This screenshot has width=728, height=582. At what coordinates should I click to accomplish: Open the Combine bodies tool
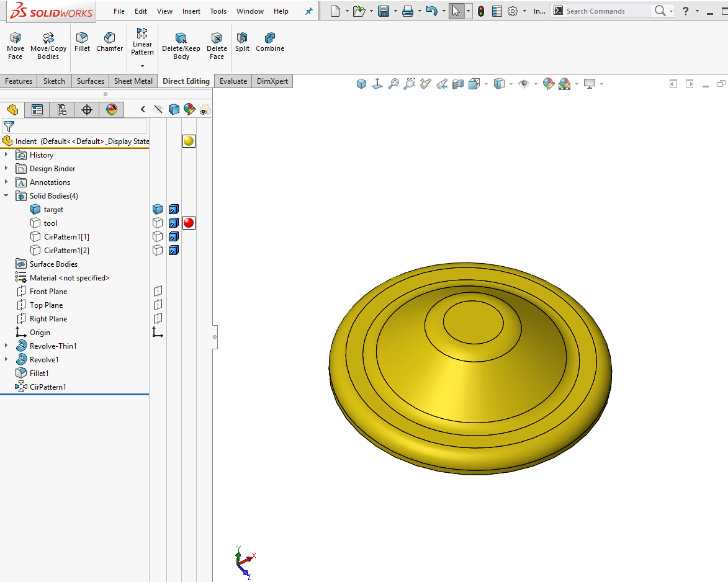point(270,42)
